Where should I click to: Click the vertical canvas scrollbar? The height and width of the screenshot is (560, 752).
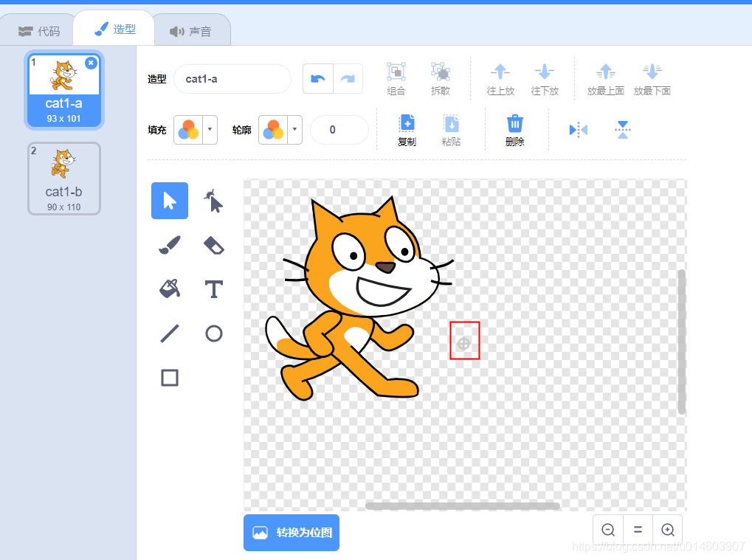[x=681, y=342]
